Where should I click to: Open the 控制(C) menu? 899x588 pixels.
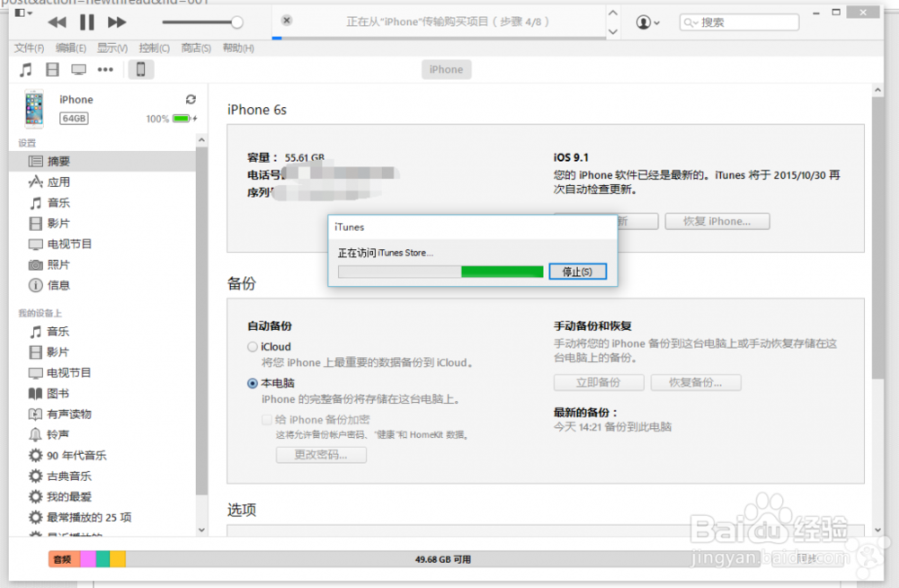point(155,49)
